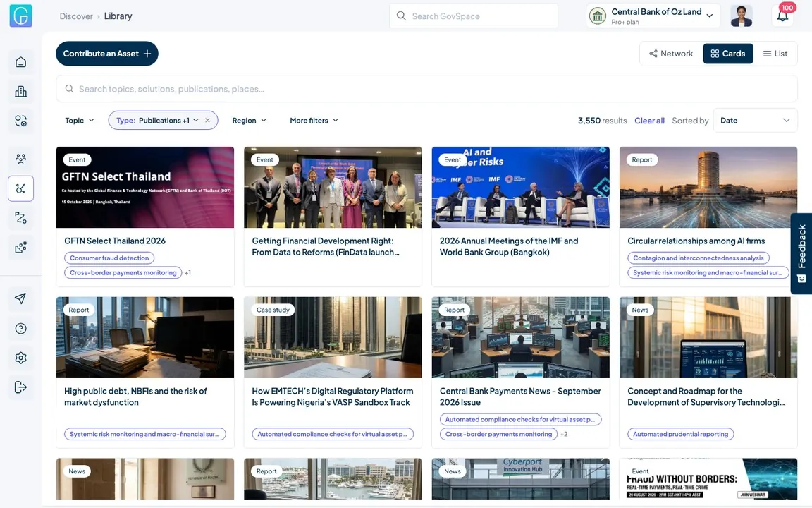This screenshot has height=508, width=812.
Task: Open the help question mark icon
Action: click(x=20, y=329)
